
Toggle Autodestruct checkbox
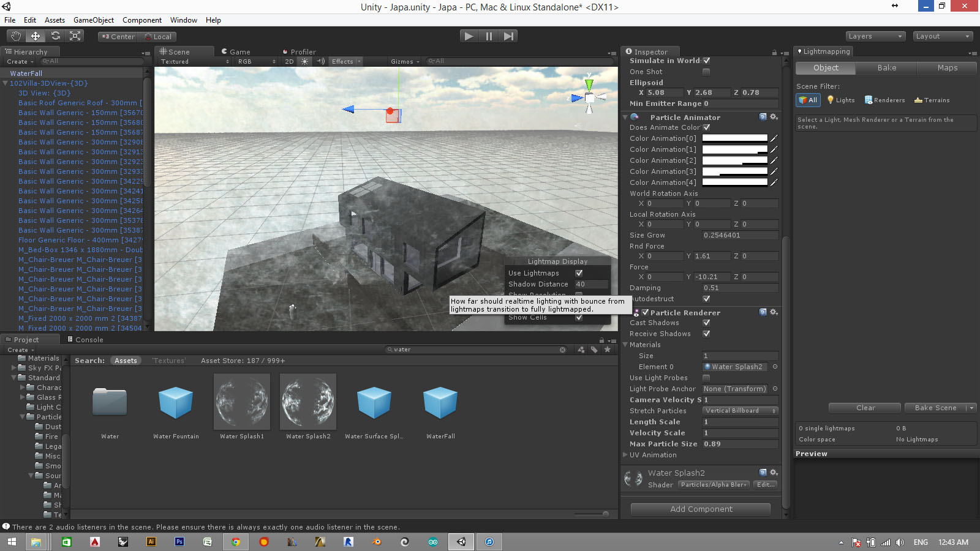(x=706, y=299)
